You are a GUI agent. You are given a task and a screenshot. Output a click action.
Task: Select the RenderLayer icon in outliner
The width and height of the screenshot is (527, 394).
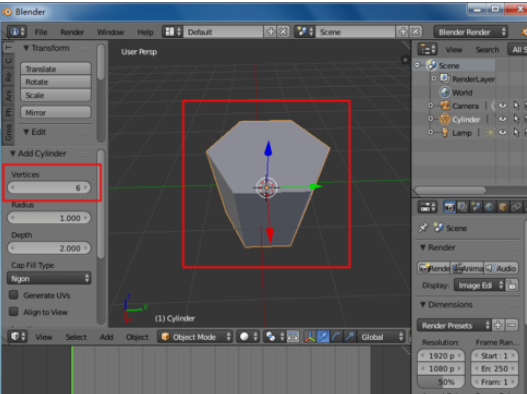(x=445, y=79)
